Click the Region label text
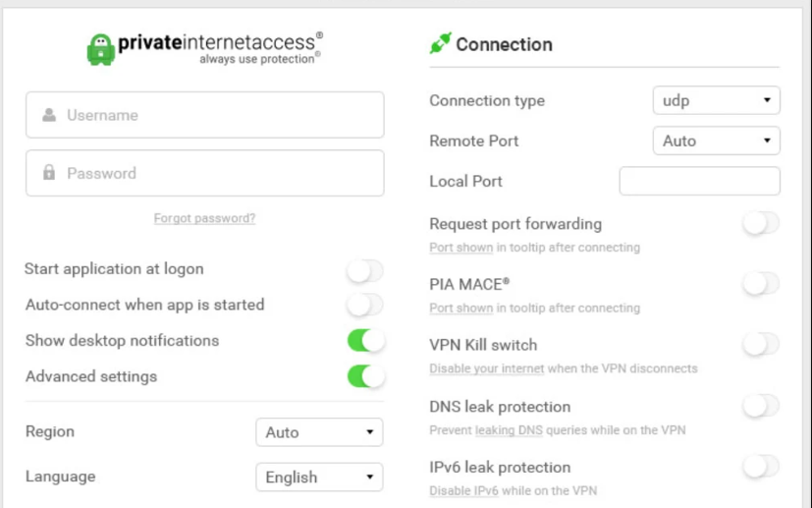Viewport: 812px width, 508px height. [x=50, y=431]
